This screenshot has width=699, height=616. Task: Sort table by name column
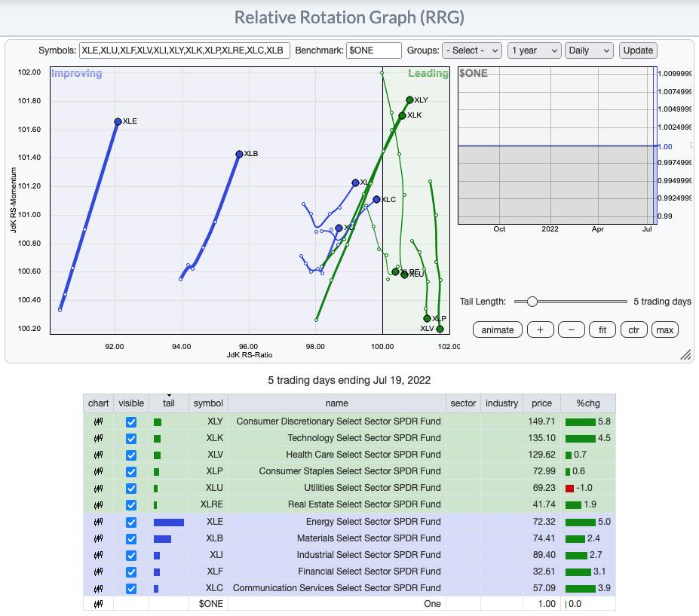pyautogui.click(x=336, y=403)
